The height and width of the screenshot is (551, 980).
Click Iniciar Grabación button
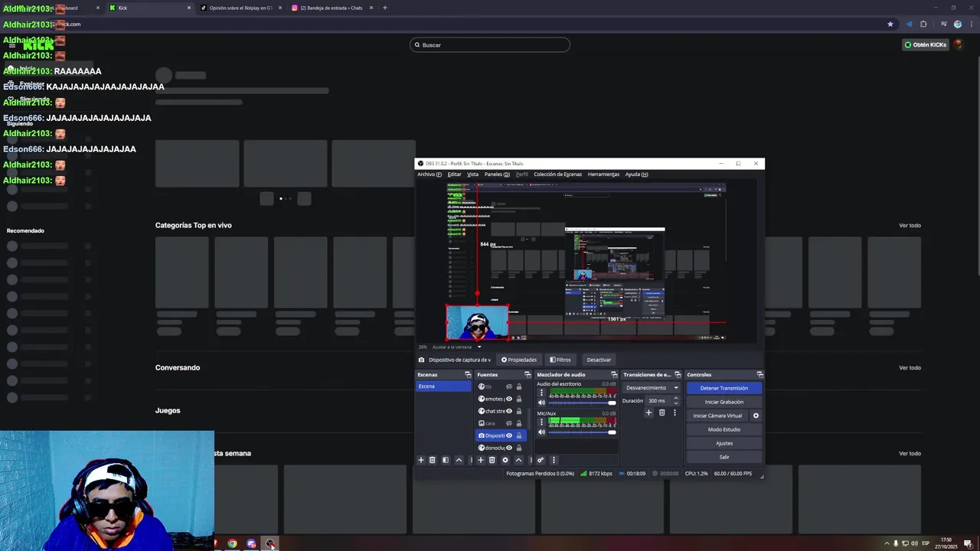(724, 402)
